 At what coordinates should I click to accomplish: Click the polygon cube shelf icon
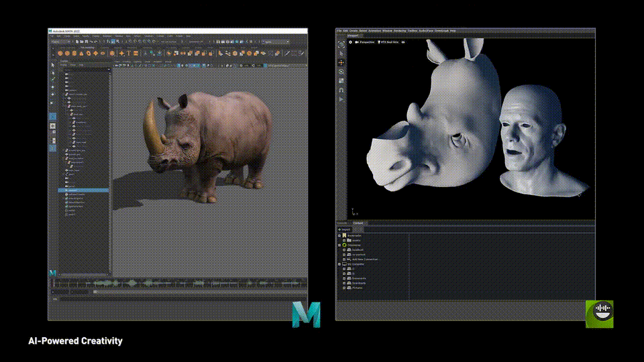[67, 53]
